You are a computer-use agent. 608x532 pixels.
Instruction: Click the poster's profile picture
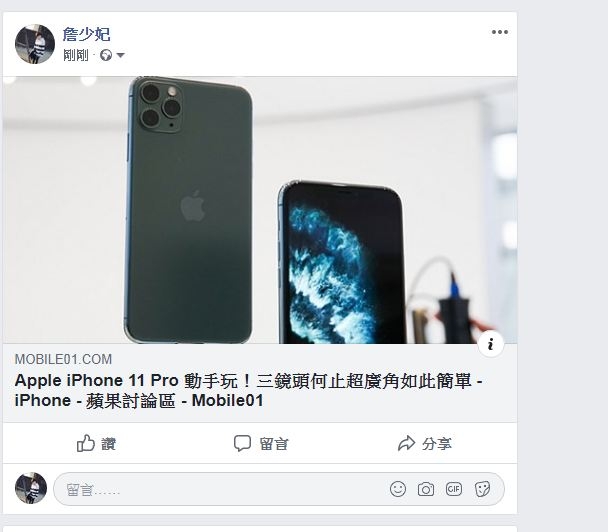pos(35,44)
